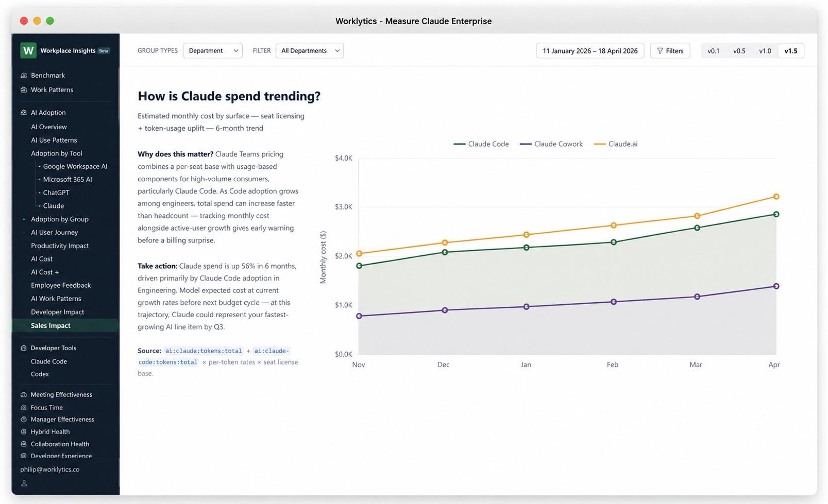Open the AI Cost + menu item
Viewport: 828px width, 504px height.
[45, 272]
